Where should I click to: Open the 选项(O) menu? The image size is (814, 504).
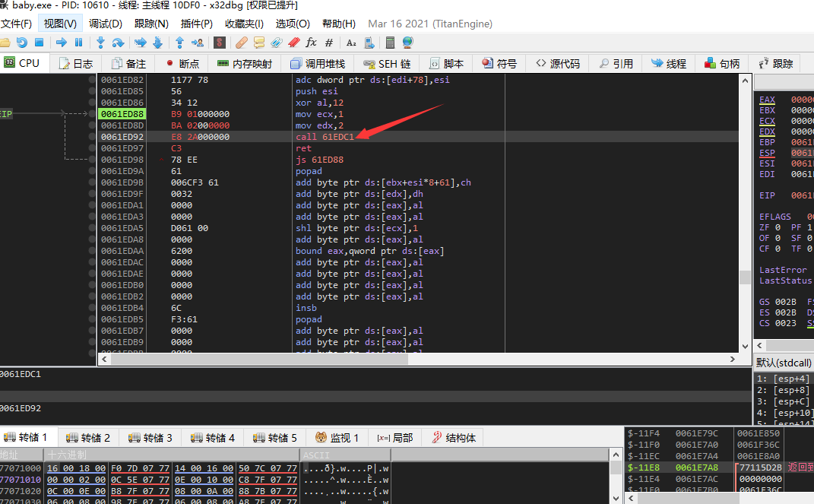point(293,24)
